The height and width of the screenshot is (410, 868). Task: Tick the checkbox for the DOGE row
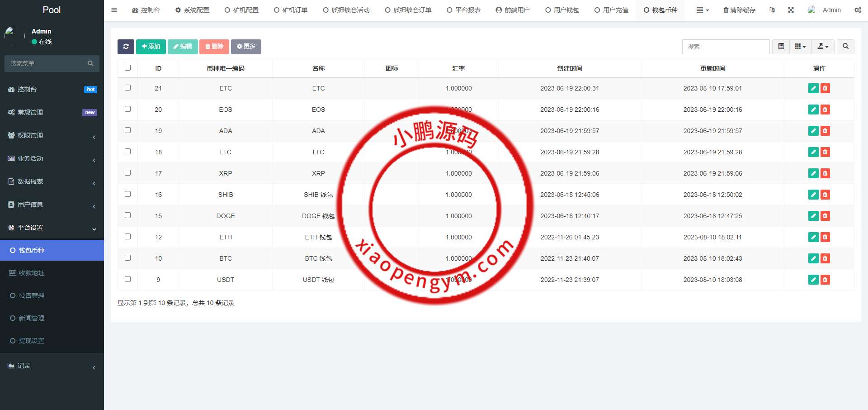coord(127,216)
